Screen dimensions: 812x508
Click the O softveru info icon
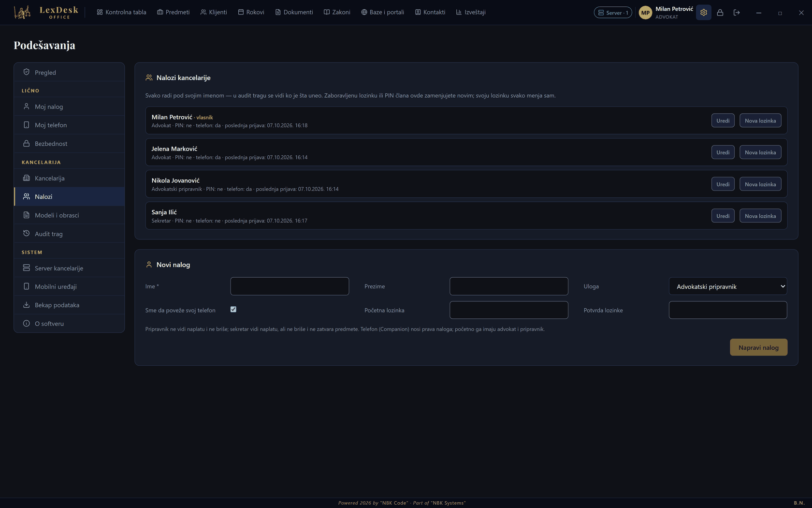coord(27,323)
